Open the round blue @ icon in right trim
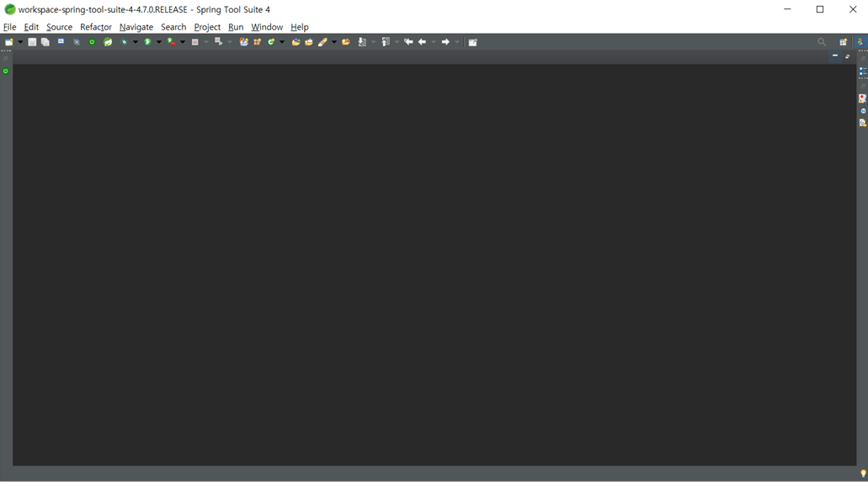 point(863,111)
